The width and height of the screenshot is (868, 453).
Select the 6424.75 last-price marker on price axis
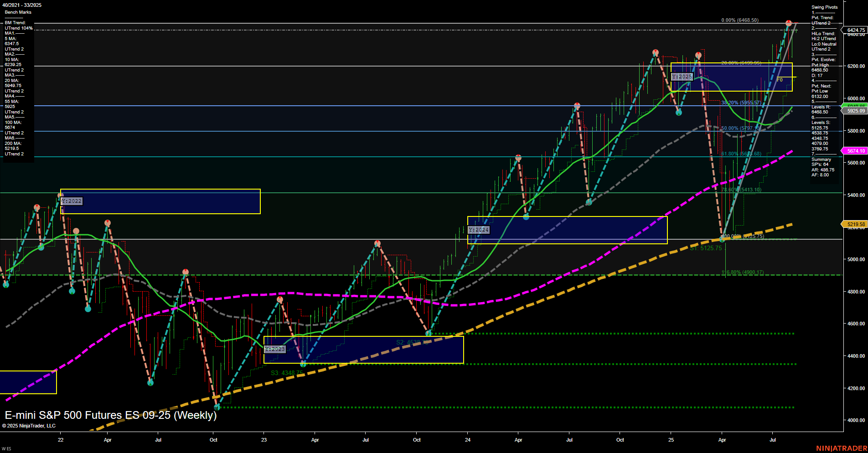(854, 31)
